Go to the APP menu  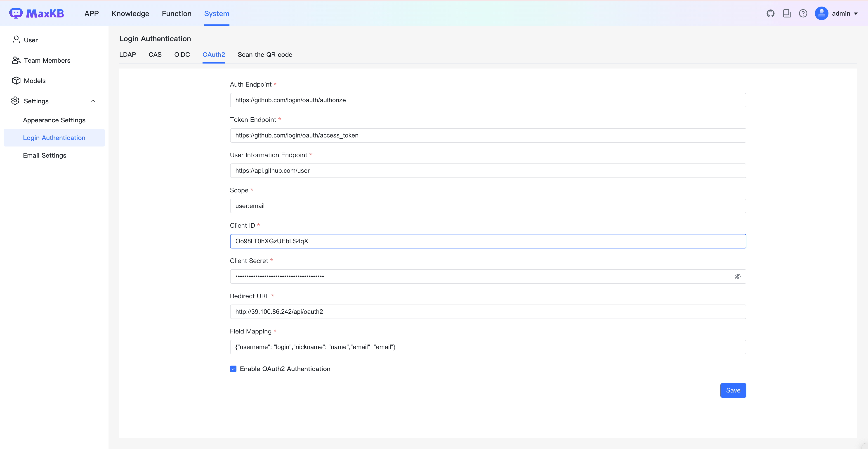click(x=92, y=14)
